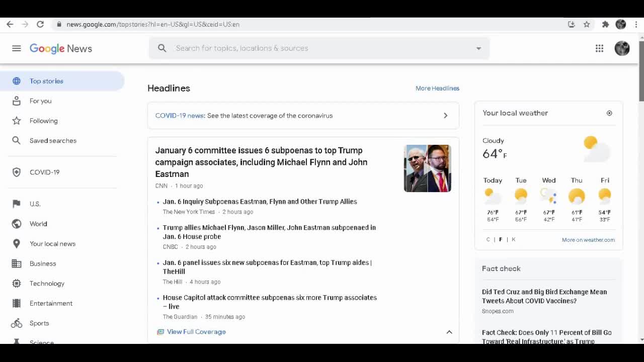Open Bill 11 Percent infrastructure fact check
The height and width of the screenshot is (362, 644).
547,337
